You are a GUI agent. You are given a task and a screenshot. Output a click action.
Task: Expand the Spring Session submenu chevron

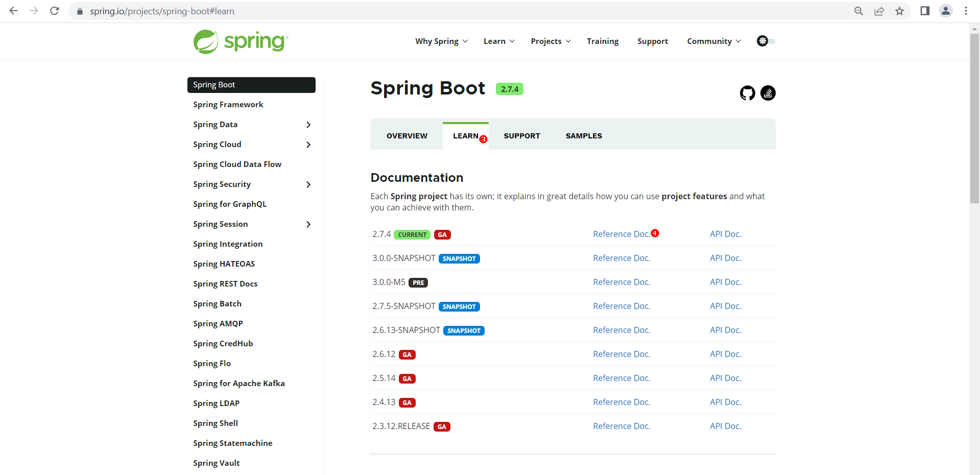(x=308, y=224)
